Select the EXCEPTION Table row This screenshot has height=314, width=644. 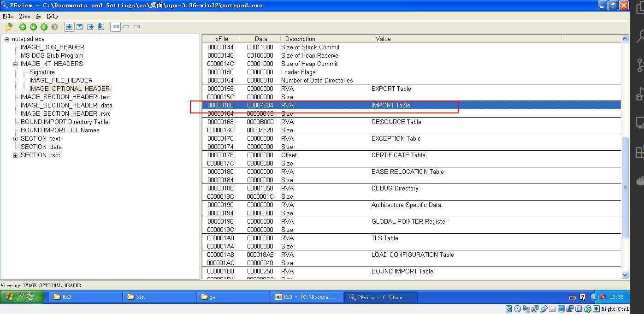412,138
